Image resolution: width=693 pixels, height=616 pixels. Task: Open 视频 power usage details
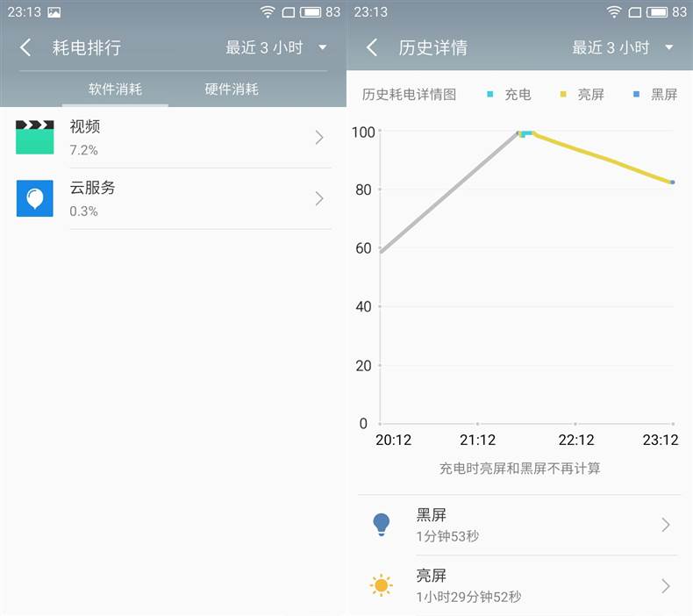click(x=174, y=138)
